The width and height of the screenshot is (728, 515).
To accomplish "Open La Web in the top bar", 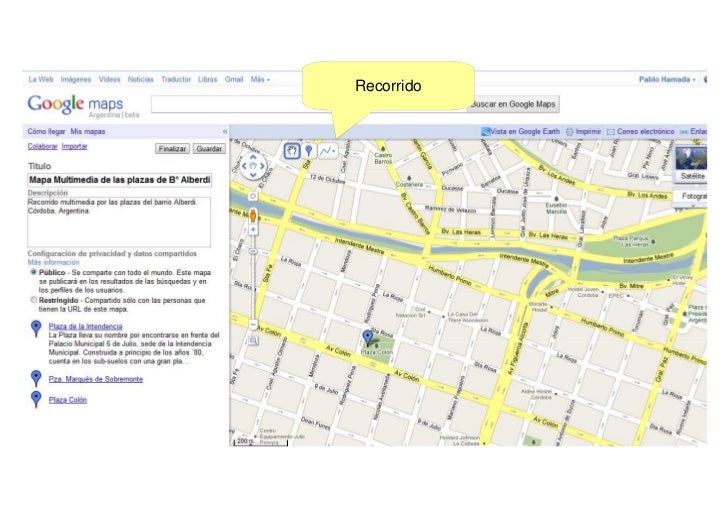I will coord(41,79).
